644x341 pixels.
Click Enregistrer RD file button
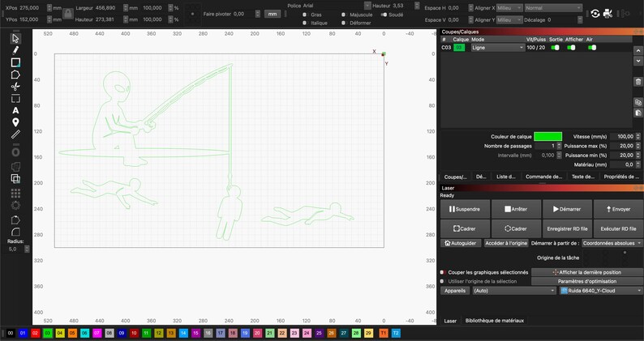[567, 228]
